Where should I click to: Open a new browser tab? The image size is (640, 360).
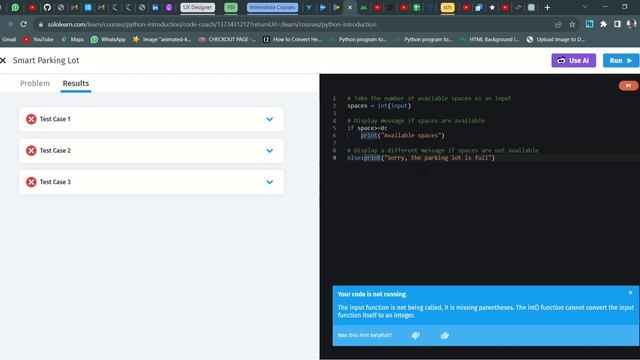point(547,7)
